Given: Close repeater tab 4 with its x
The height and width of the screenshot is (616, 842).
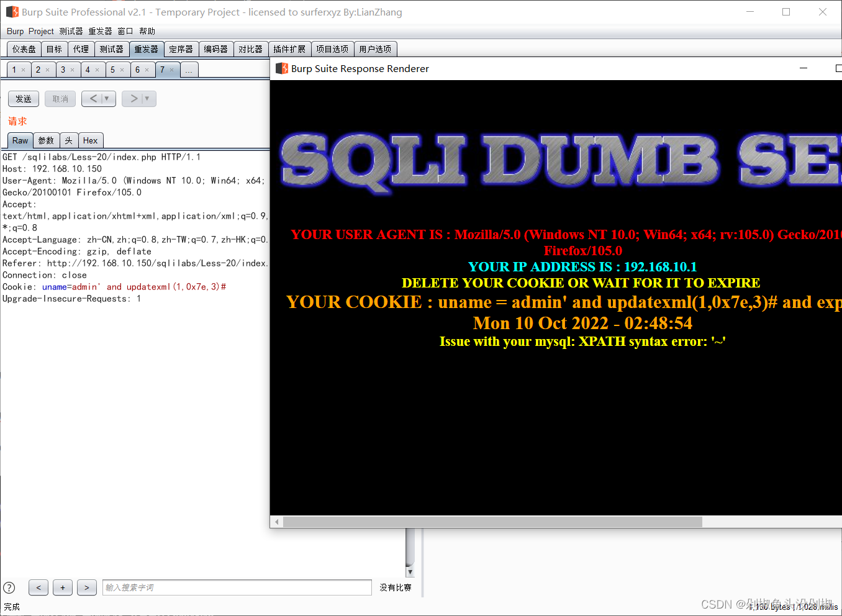Looking at the screenshot, I should [x=97, y=70].
